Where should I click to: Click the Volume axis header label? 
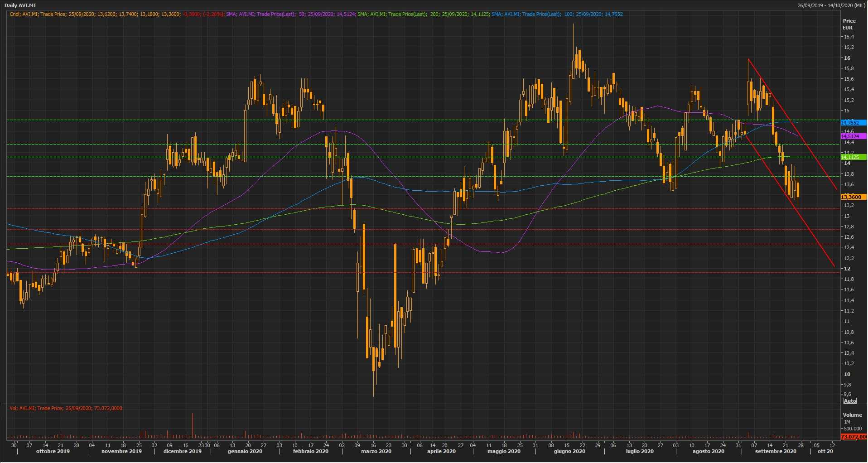pyautogui.click(x=852, y=415)
